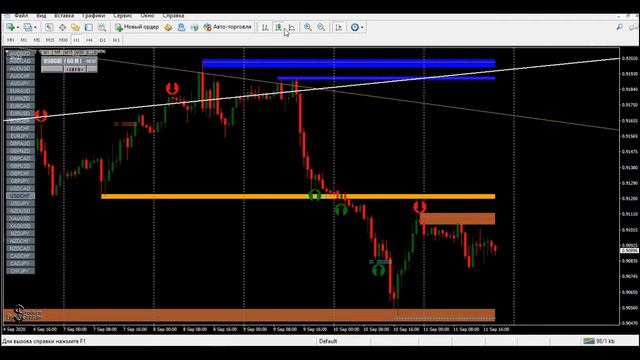Select the H1 timeframe button
This screenshot has width=640, height=360.
pyautogui.click(x=76, y=40)
